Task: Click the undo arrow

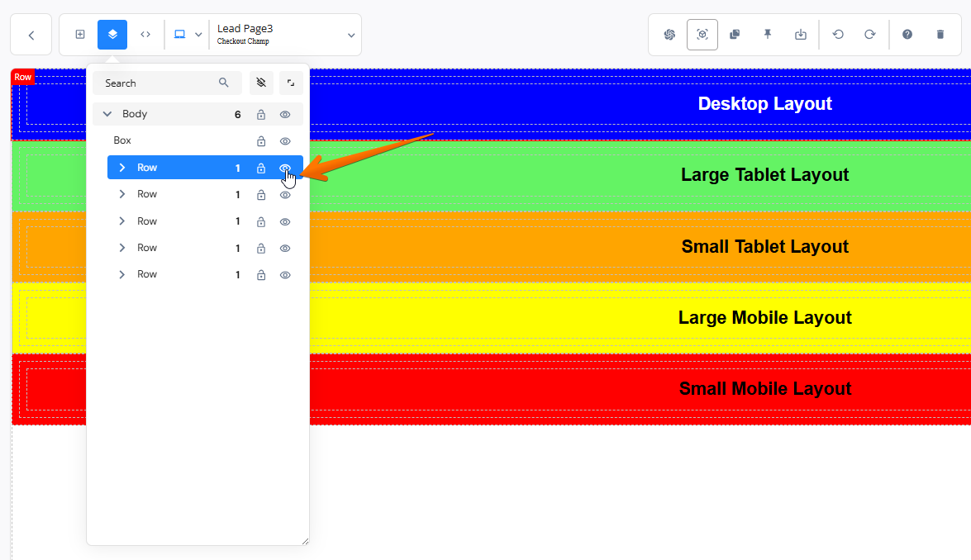Action: coord(838,35)
